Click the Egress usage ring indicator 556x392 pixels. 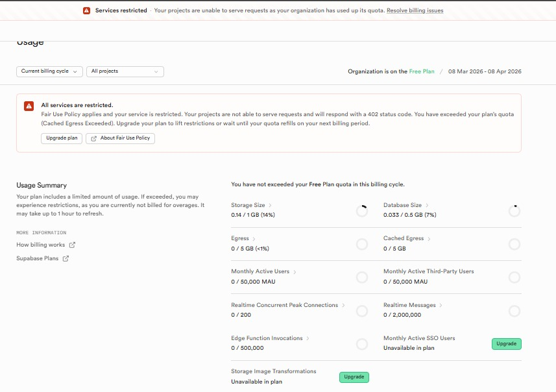coord(361,244)
